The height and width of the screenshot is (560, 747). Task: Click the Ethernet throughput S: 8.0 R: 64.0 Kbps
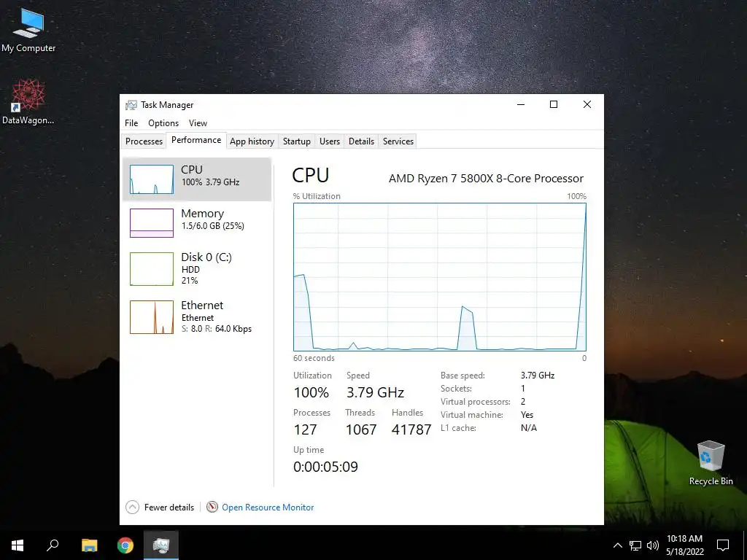[x=216, y=329]
